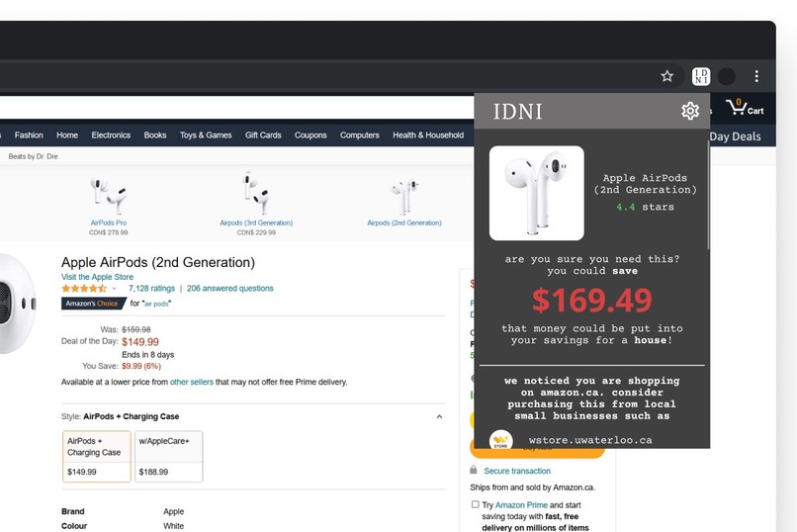Open the Chrome three-dot menu

click(756, 76)
